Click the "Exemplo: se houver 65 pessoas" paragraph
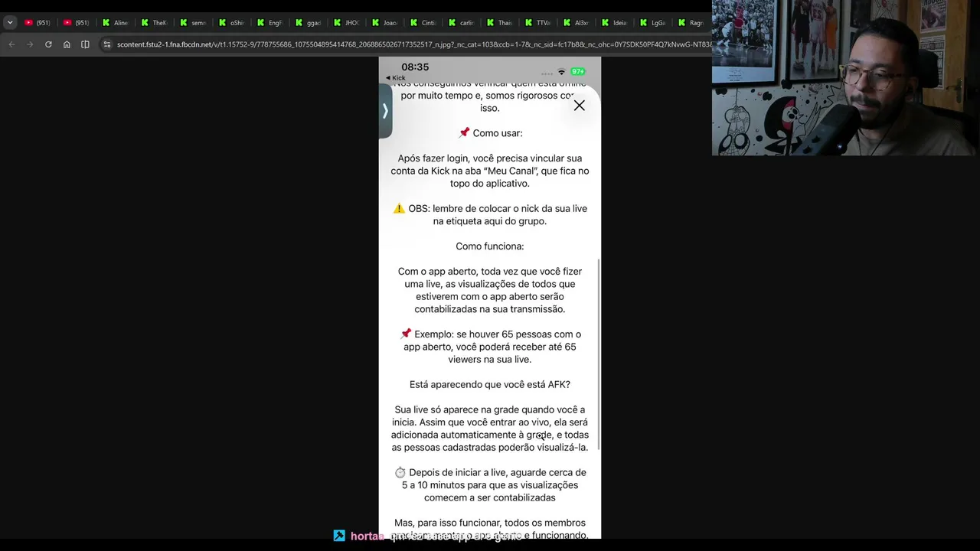The height and width of the screenshot is (551, 980). point(490,347)
